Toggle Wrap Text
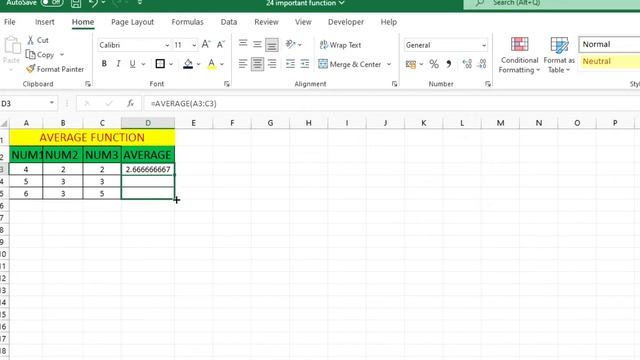640x360 pixels. (340, 45)
